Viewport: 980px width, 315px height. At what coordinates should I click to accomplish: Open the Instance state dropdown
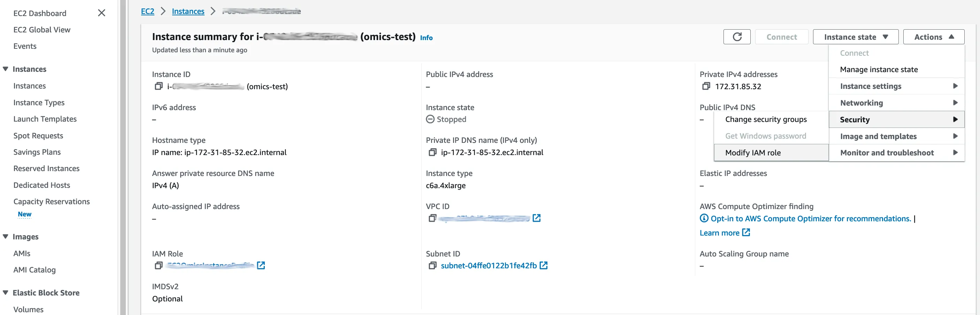[856, 37]
